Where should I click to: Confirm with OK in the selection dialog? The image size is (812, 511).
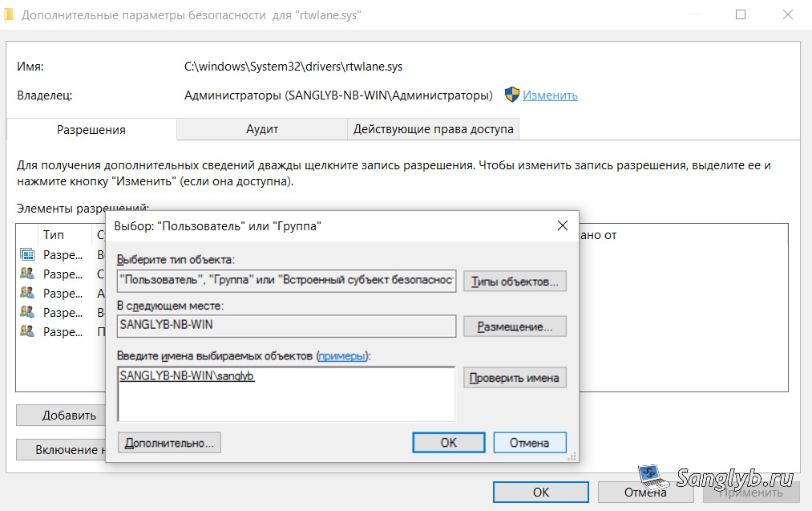click(x=448, y=443)
